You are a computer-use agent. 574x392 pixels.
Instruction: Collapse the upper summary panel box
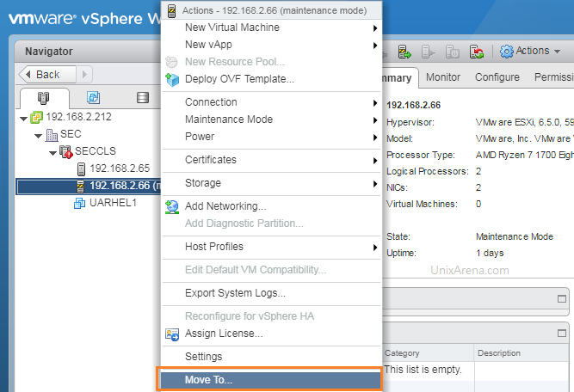pyautogui.click(x=562, y=299)
